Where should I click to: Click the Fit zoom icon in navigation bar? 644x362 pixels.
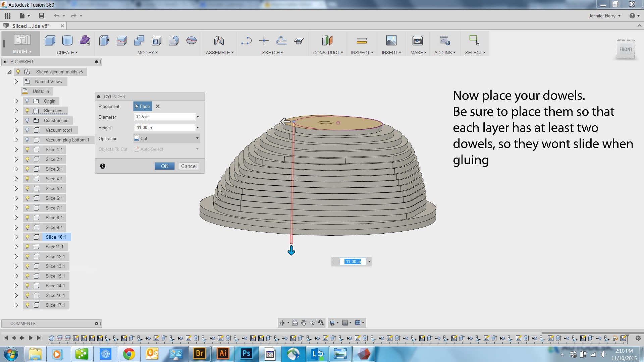321,323
